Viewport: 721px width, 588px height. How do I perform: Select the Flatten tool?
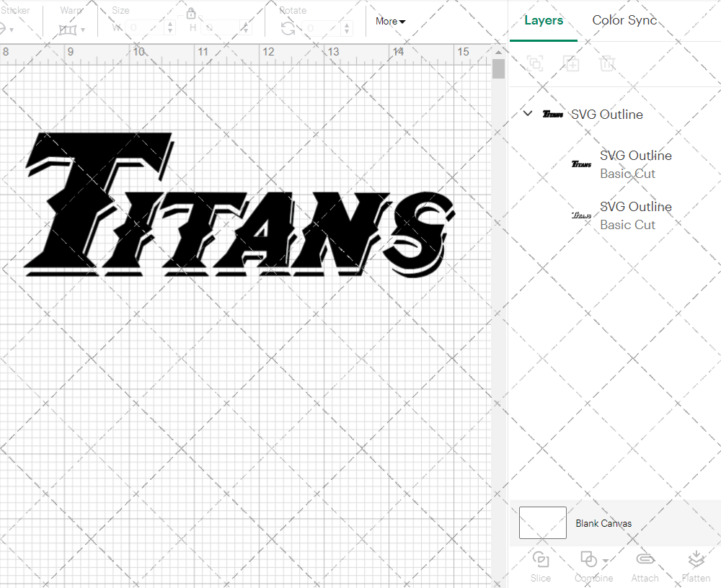[x=696, y=566]
